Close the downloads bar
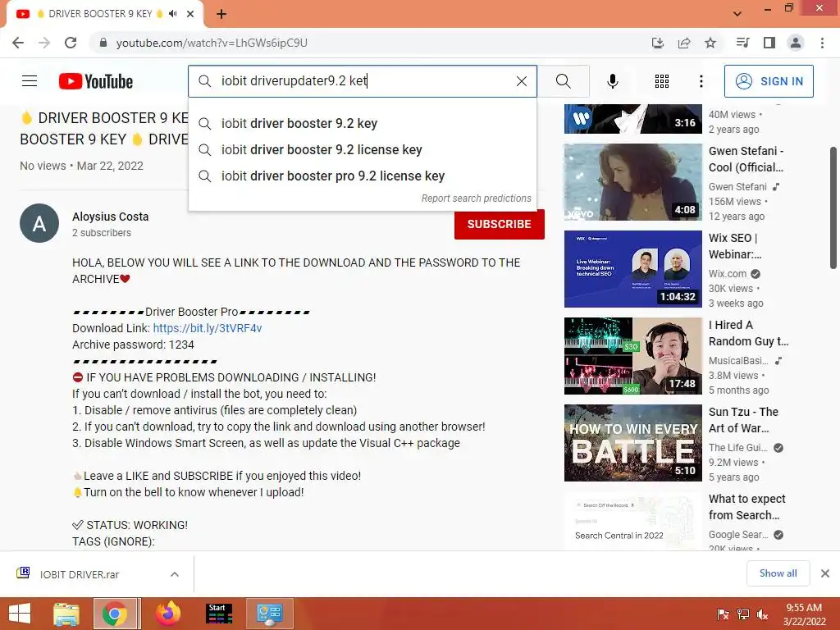Screen dimensions: 840x630 tap(825, 573)
